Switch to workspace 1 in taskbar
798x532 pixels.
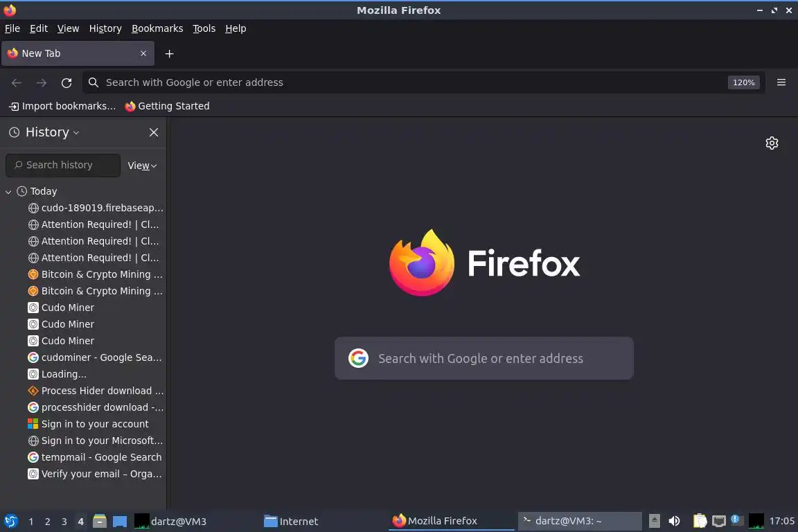(31, 522)
